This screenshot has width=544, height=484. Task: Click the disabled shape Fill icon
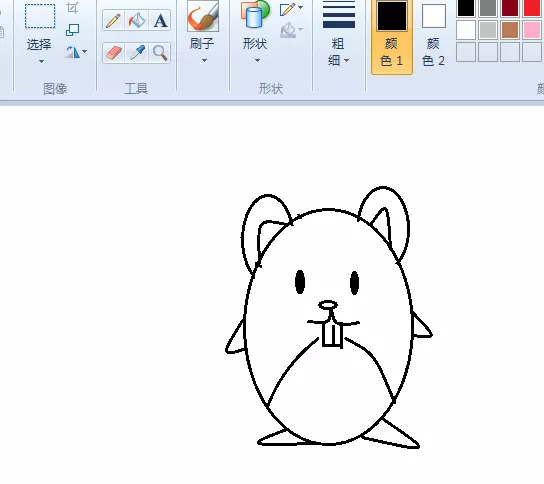tap(288, 30)
